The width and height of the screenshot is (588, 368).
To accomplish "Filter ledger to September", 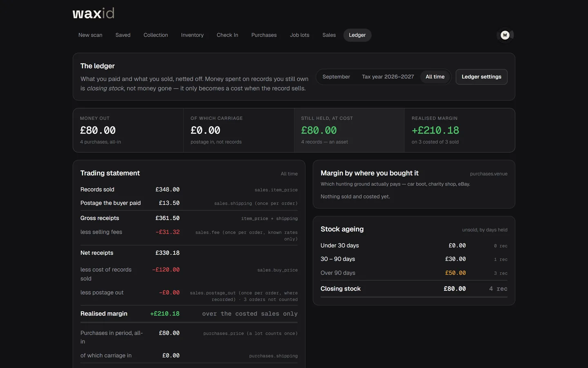I will 336,77.
